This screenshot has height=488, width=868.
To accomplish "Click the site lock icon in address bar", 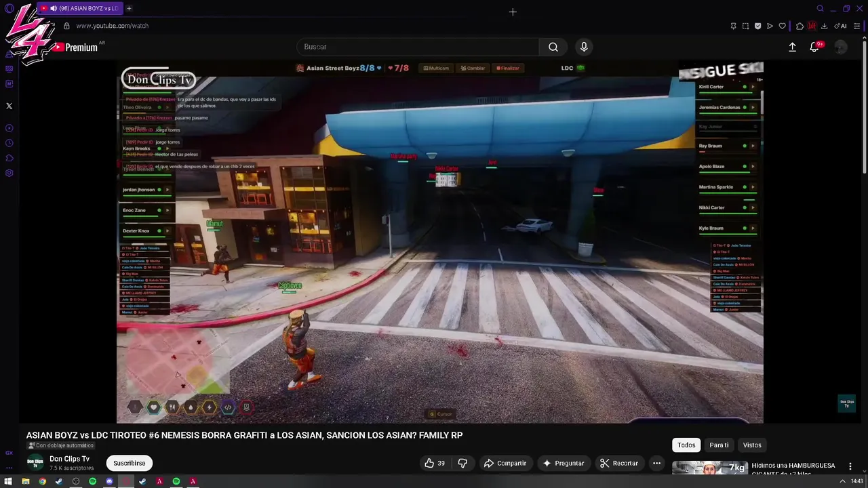I will coord(66,26).
